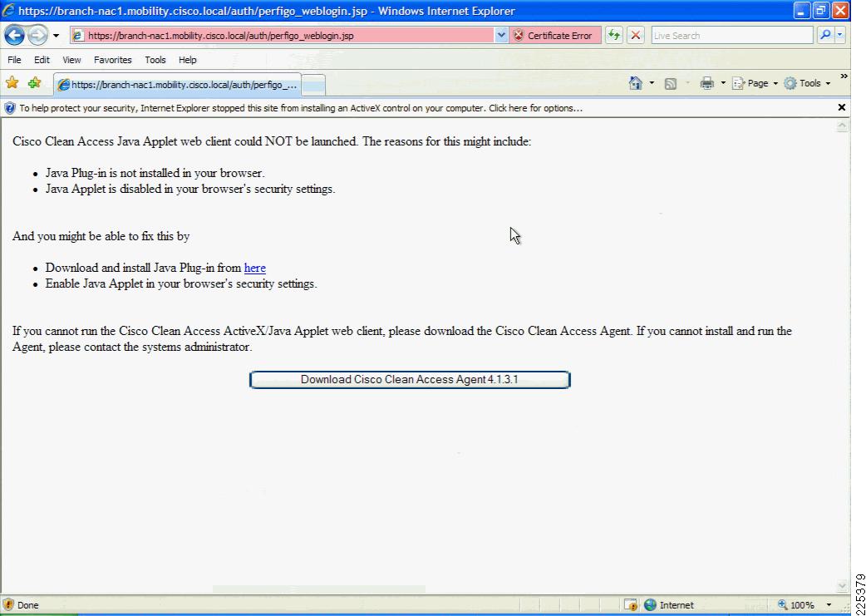The width and height of the screenshot is (866, 616).
Task: Expand the Print options dropdown arrow
Action: pyautogui.click(x=723, y=83)
